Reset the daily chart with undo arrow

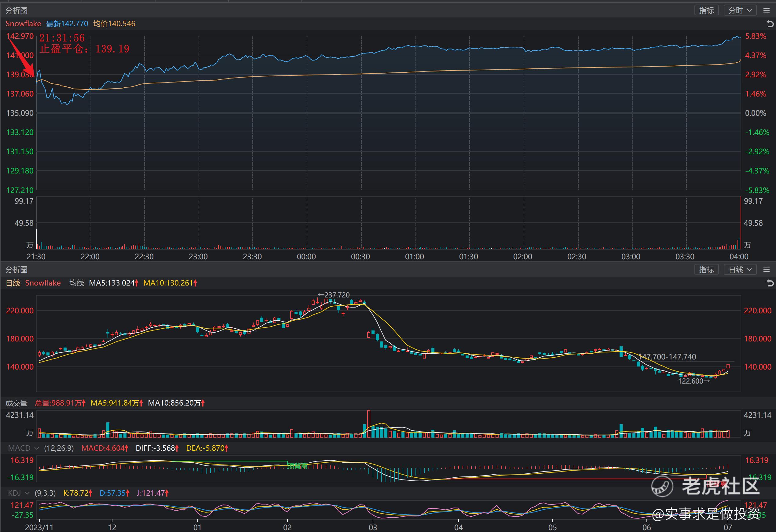[770, 283]
